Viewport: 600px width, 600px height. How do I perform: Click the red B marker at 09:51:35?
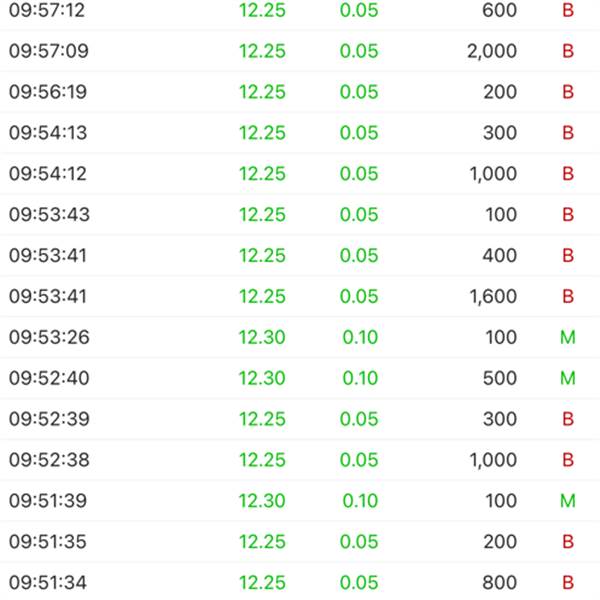[x=568, y=542]
